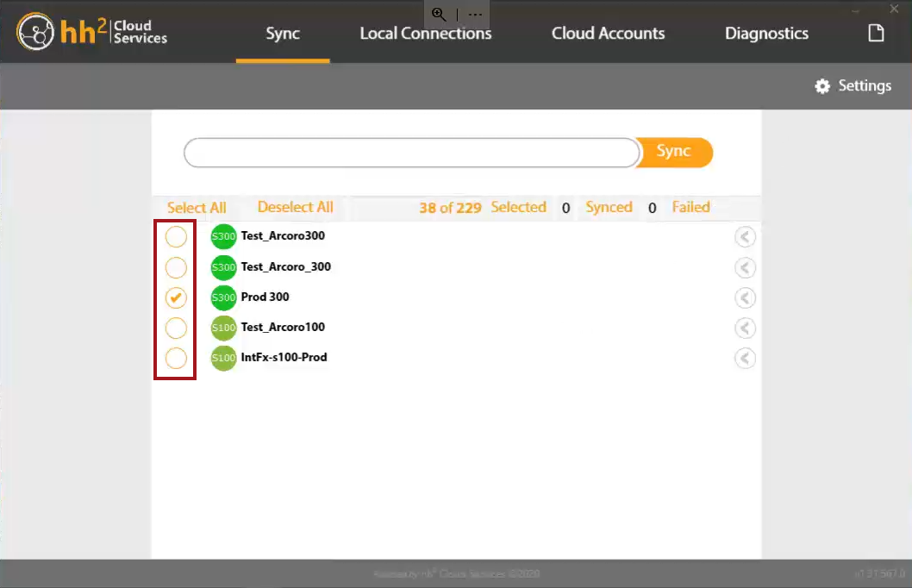Click Deselect All
The height and width of the screenshot is (588, 912).
(x=296, y=207)
